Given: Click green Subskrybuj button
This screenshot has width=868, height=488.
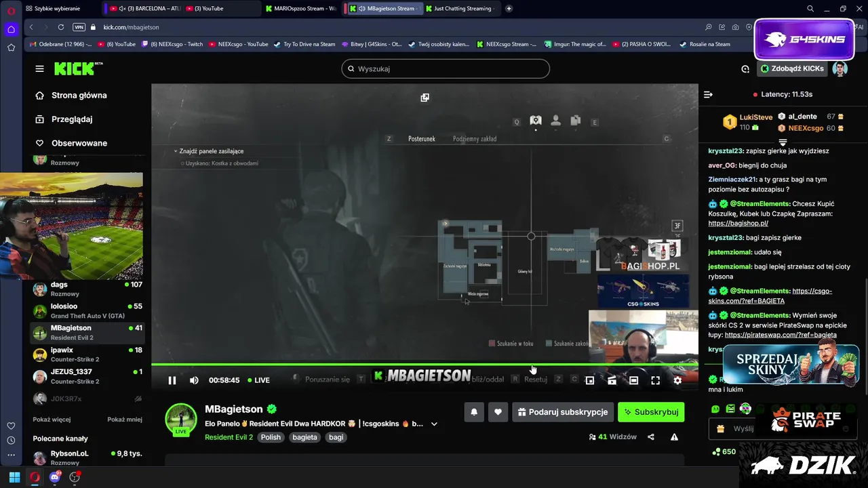Looking at the screenshot, I should click(x=651, y=412).
